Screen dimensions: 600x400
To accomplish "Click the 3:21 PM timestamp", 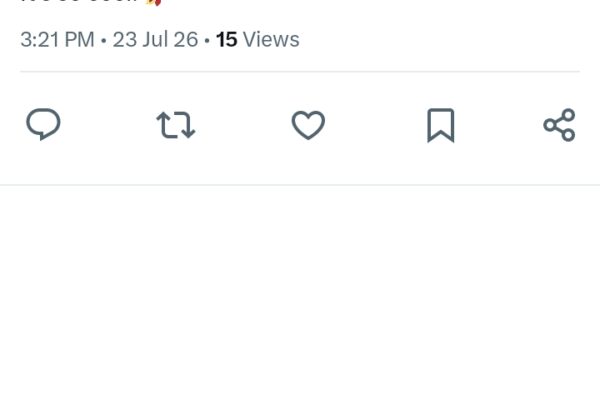I will coord(57,39).
